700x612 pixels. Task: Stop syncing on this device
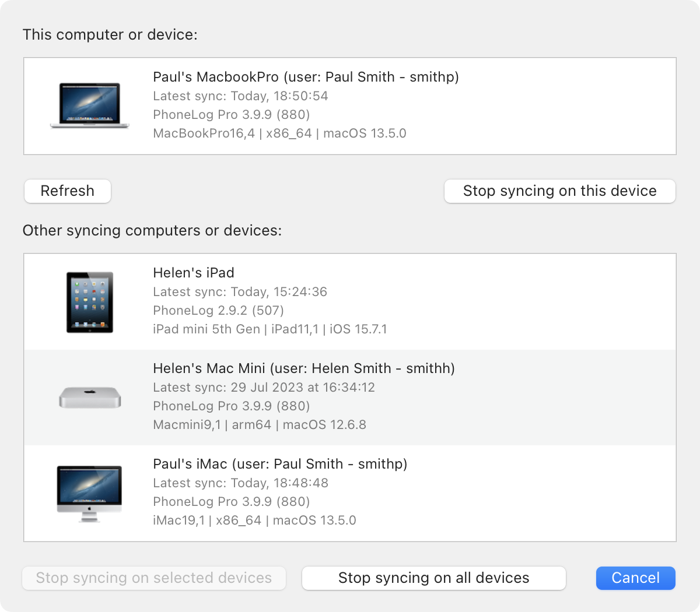point(560,191)
